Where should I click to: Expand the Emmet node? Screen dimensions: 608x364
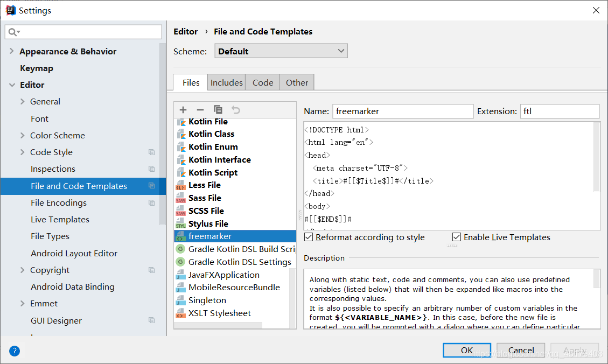(22, 304)
